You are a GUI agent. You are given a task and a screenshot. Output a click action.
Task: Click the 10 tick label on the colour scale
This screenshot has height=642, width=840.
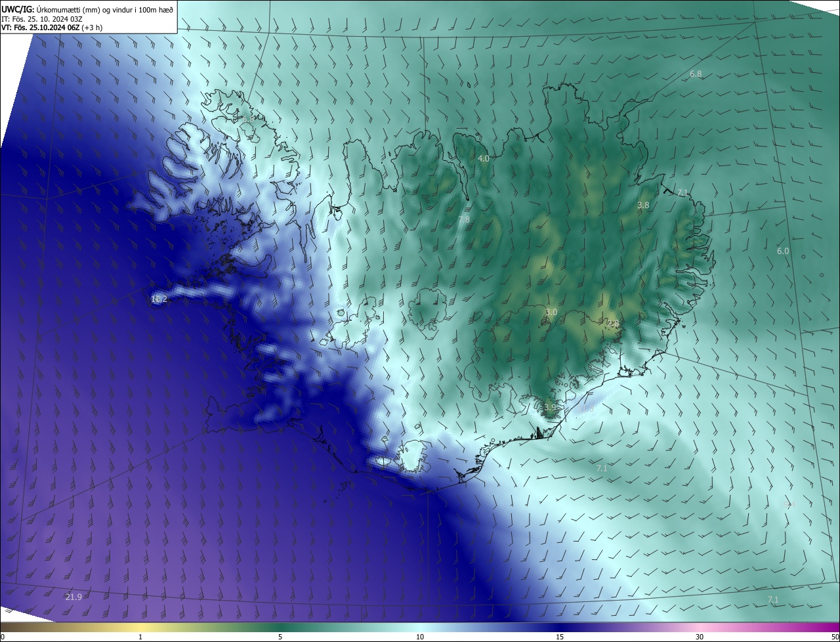(420, 637)
